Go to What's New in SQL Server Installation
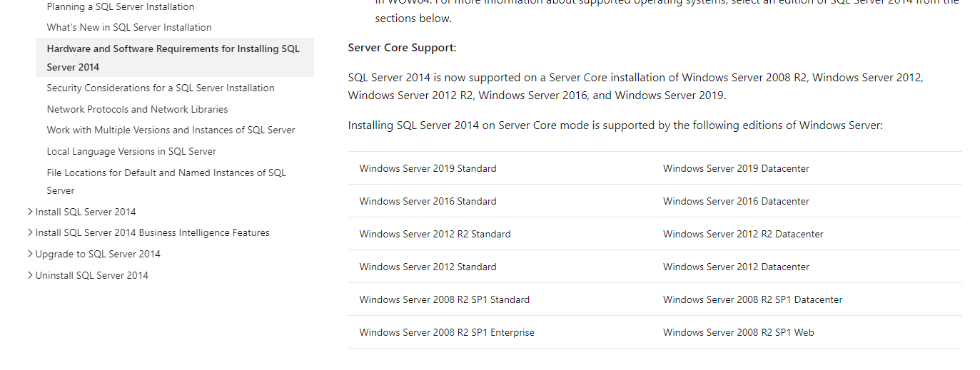The image size is (980, 370). point(129,27)
